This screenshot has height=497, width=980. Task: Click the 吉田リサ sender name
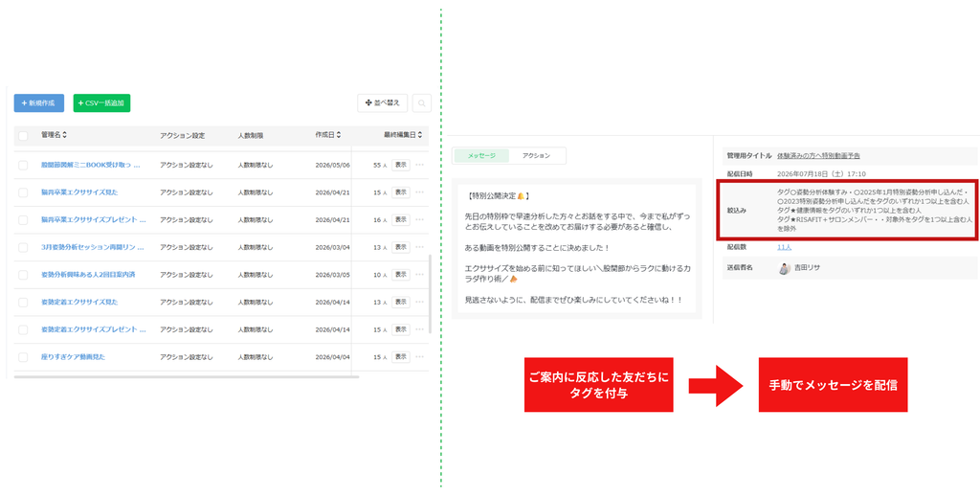pyautogui.click(x=807, y=267)
